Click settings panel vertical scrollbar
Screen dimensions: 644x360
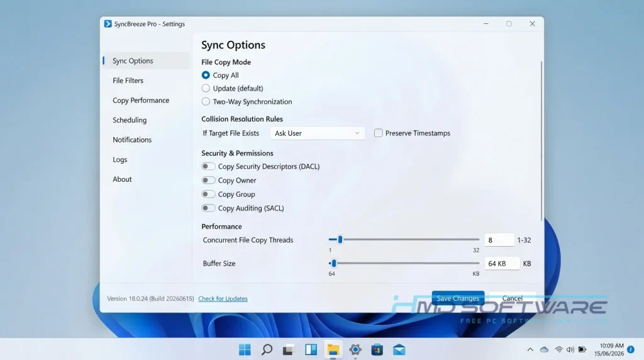pyautogui.click(x=541, y=141)
